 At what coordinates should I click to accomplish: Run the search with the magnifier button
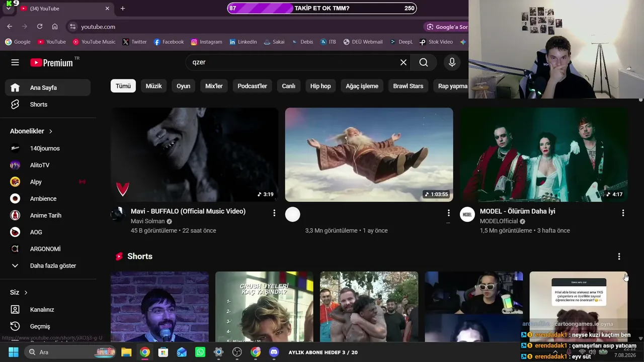point(424,62)
